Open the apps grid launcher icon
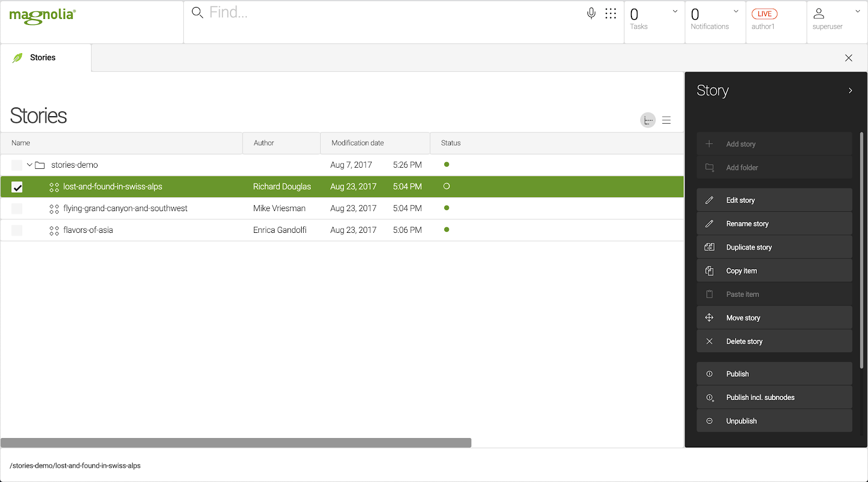 [611, 14]
